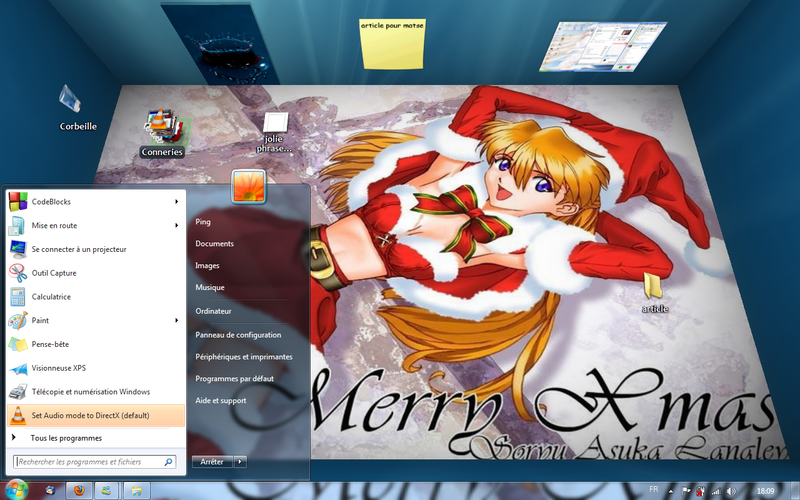Select Set Audio mode to DirectX (default)
The width and height of the screenshot is (800, 500).
pyautogui.click(x=95, y=415)
